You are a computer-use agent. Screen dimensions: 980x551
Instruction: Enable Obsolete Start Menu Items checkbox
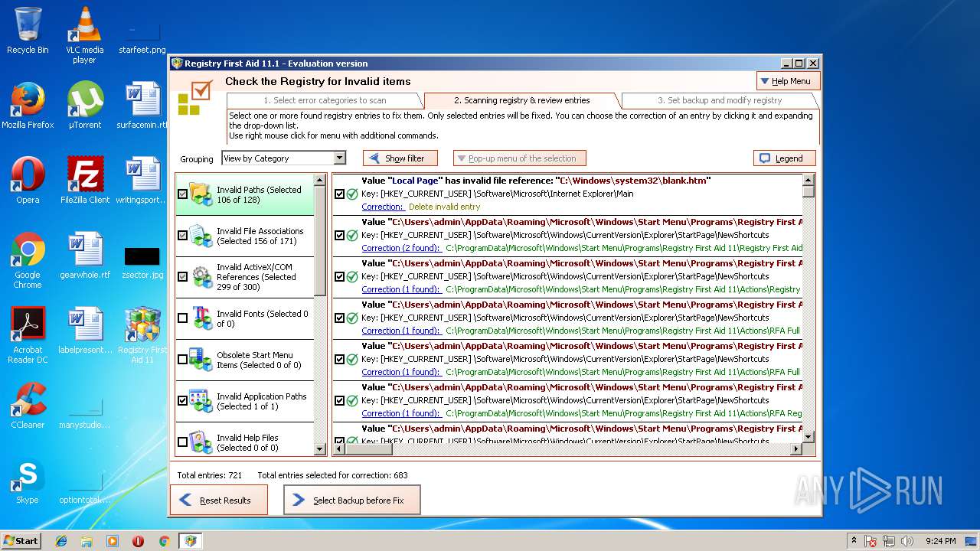(182, 360)
